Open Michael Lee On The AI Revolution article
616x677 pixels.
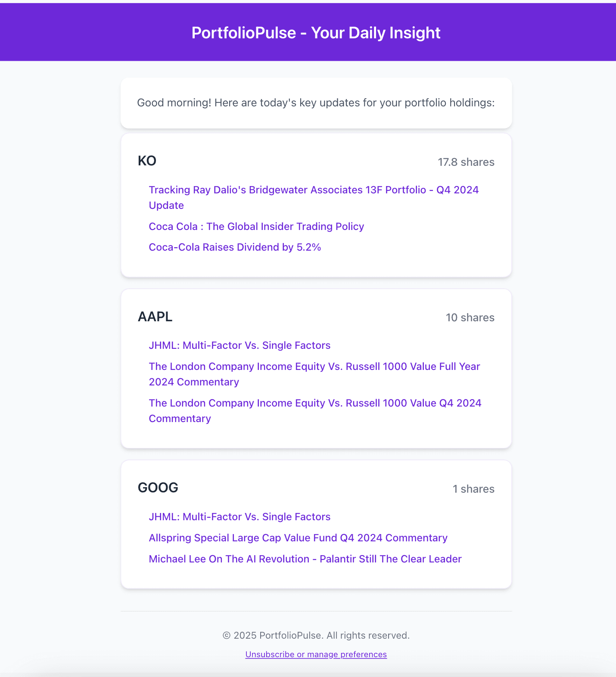tap(305, 559)
